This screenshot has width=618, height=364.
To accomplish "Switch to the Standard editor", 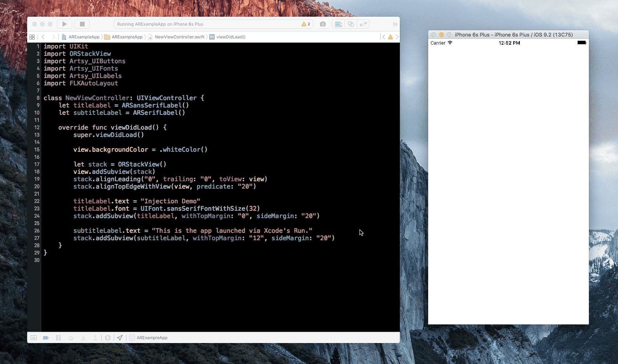I will tap(338, 24).
